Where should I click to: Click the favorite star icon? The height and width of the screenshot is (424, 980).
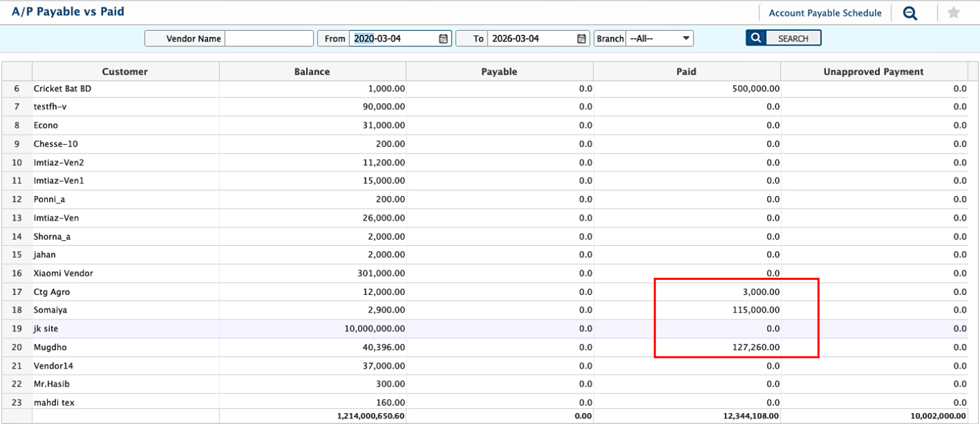pos(953,13)
